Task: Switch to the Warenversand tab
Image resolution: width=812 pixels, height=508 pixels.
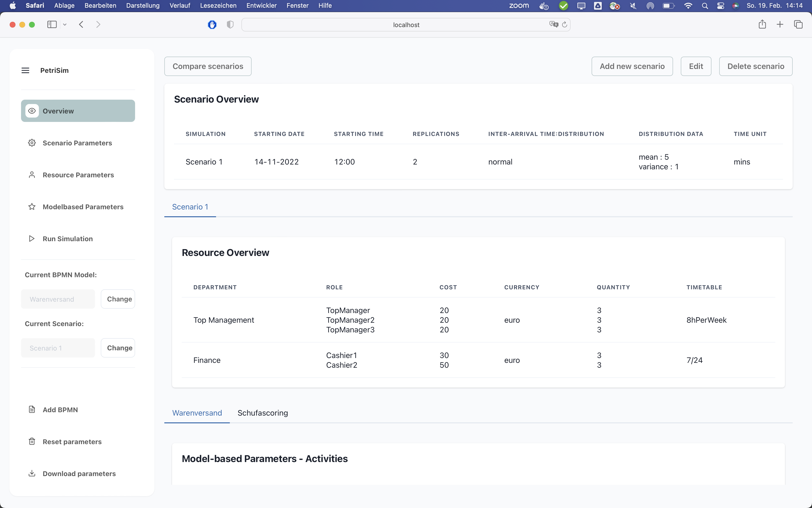Action: (x=197, y=413)
